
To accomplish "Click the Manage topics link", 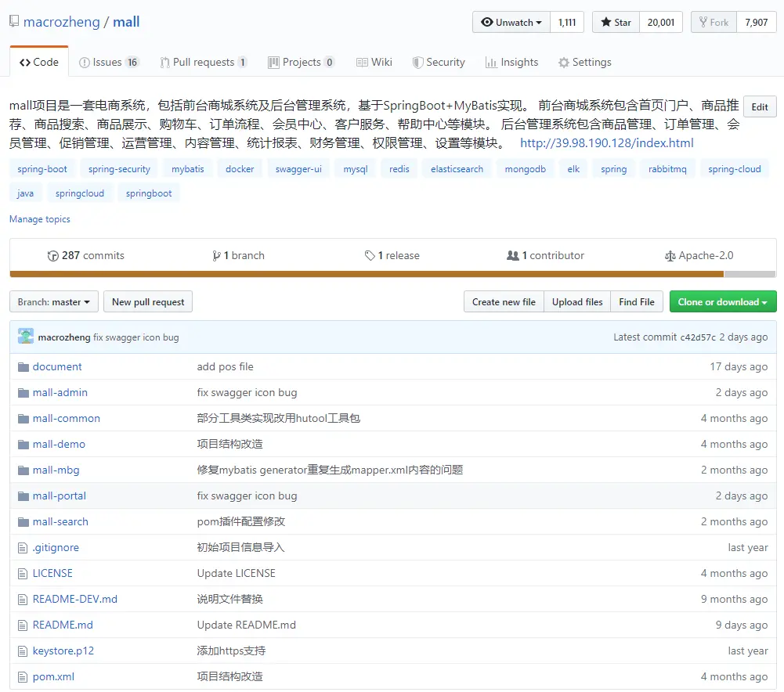I will [x=39, y=219].
